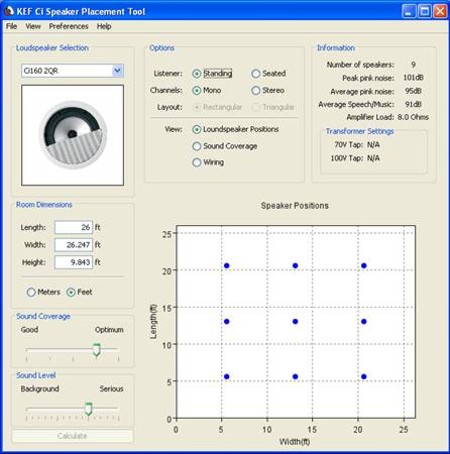The height and width of the screenshot is (454, 450).
Task: Open the View menu
Action: (33, 26)
